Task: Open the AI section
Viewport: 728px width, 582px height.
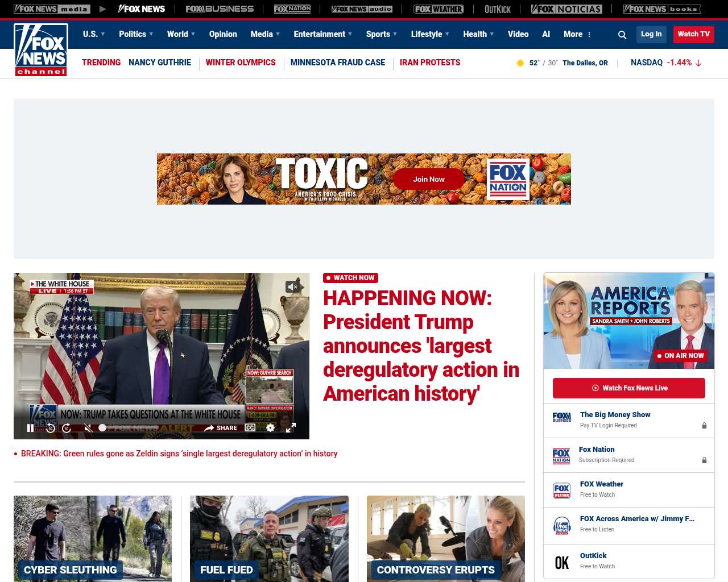Action: point(546,34)
